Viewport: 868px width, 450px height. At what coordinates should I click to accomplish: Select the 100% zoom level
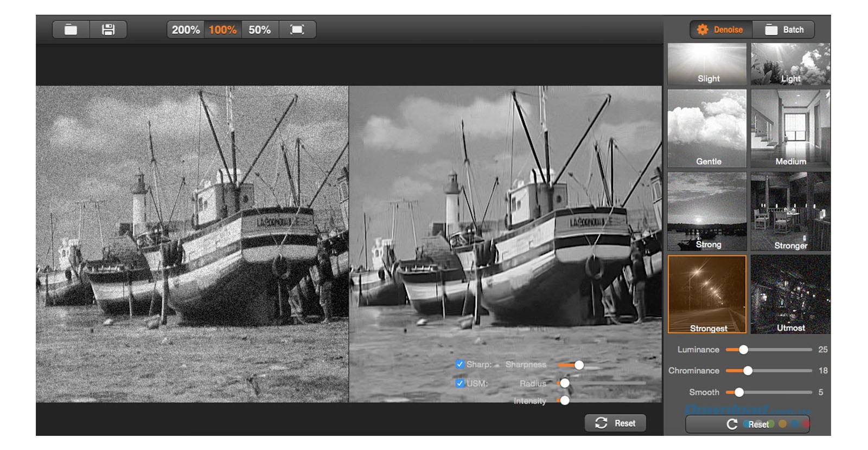tap(222, 30)
